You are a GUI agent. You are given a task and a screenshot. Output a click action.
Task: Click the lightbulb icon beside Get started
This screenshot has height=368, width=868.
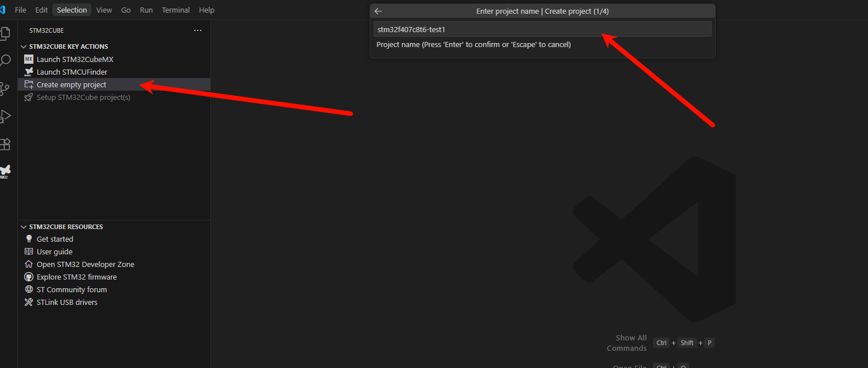pos(29,239)
